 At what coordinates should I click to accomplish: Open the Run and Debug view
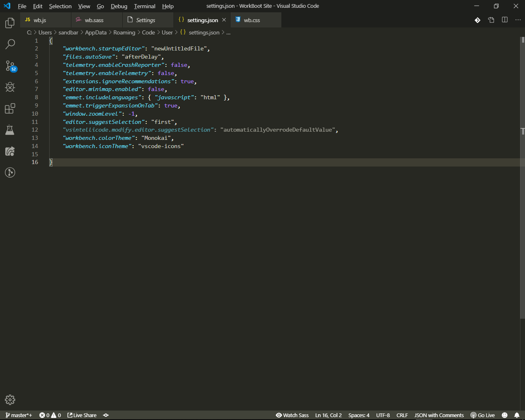tap(10, 87)
